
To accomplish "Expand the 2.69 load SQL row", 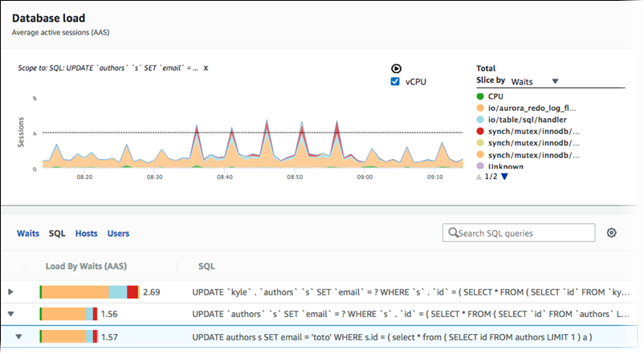I will point(10,292).
